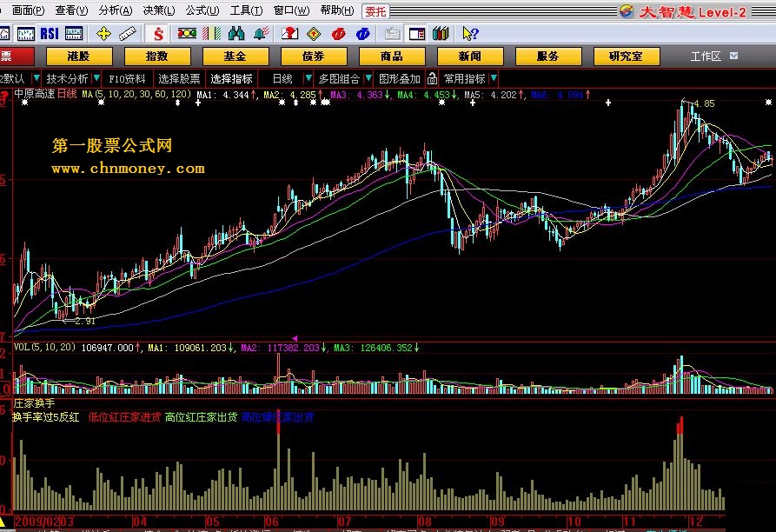The height and width of the screenshot is (532, 776).
Task: Switch to the 债券 tab
Action: point(314,56)
